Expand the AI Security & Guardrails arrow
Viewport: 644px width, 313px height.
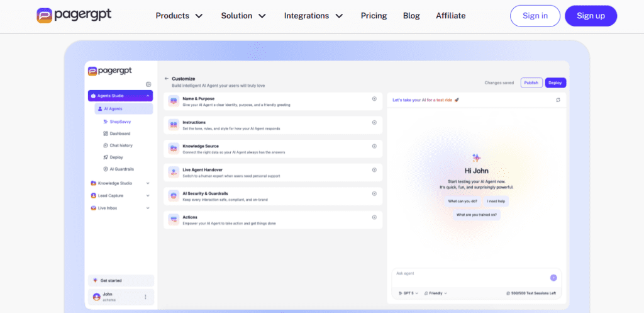374,194
